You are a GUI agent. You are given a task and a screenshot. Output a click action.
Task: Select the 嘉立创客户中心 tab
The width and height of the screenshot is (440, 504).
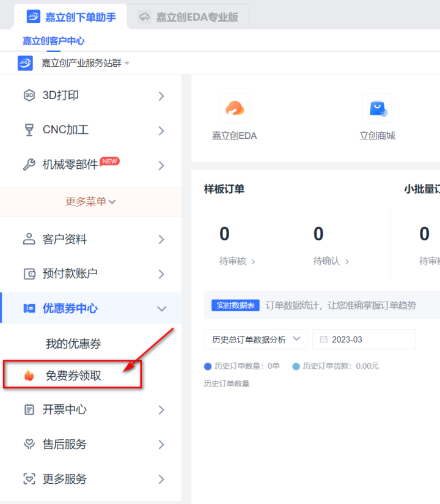point(54,41)
